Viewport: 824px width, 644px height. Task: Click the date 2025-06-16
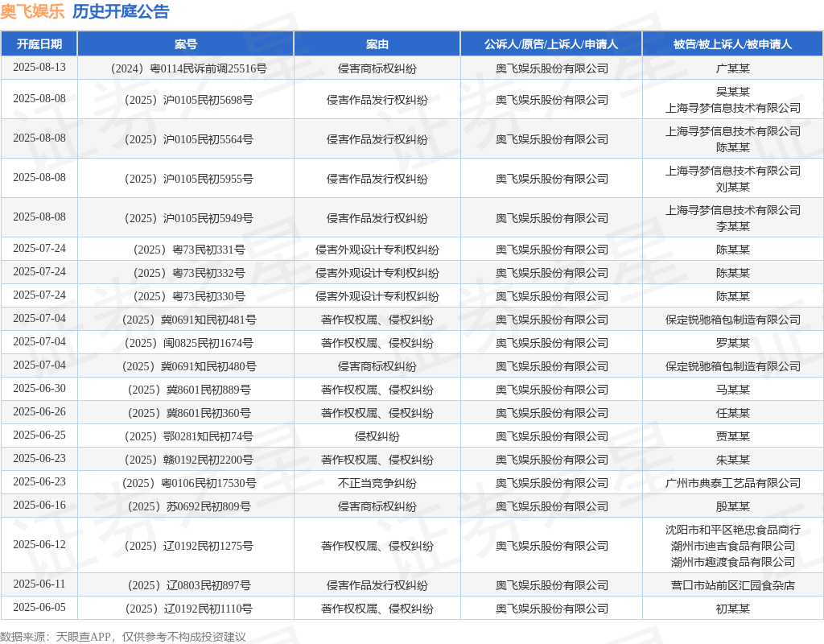tap(39, 506)
